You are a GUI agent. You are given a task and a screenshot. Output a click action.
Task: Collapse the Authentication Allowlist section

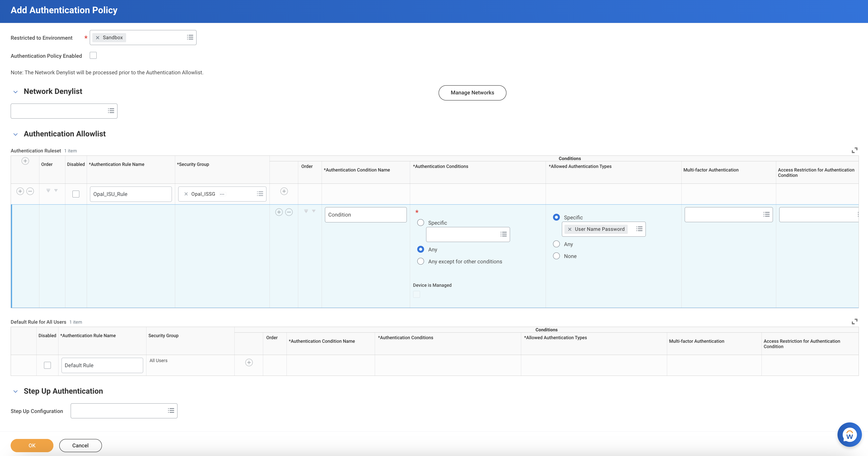[16, 134]
